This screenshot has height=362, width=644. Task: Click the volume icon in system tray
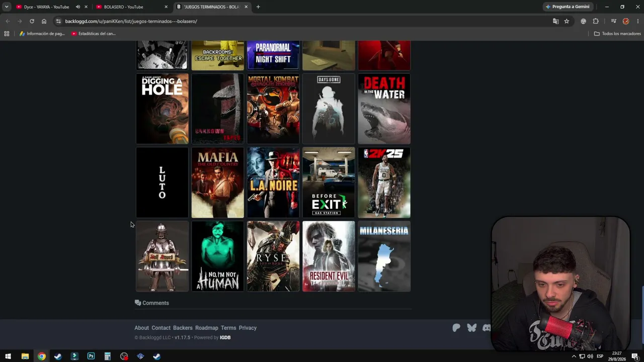(x=590, y=356)
